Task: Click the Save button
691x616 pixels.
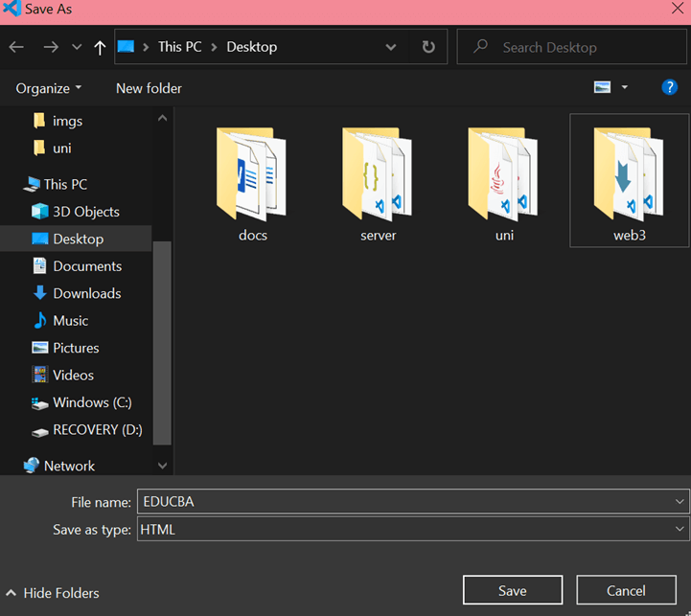Action: 513,590
